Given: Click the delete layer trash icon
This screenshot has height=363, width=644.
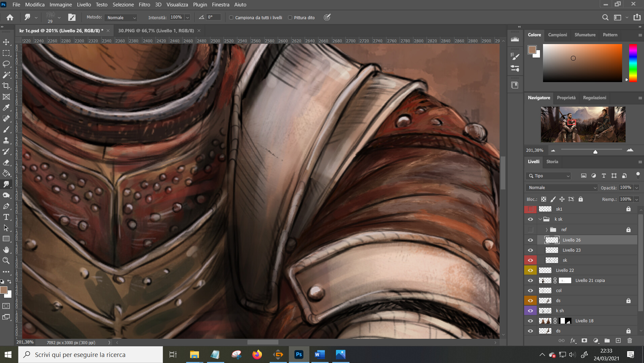Looking at the screenshot, I should pyautogui.click(x=630, y=340).
